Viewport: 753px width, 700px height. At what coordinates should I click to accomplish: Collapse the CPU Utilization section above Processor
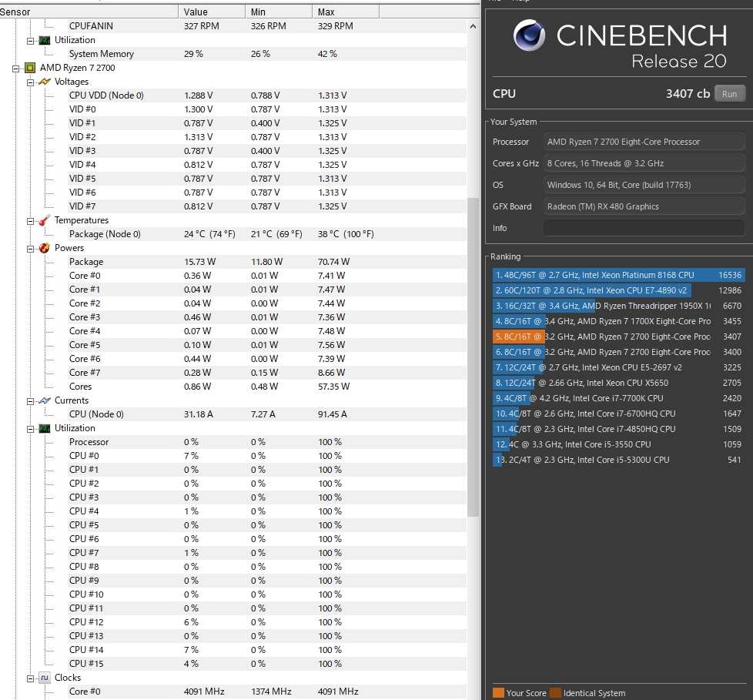coord(30,429)
